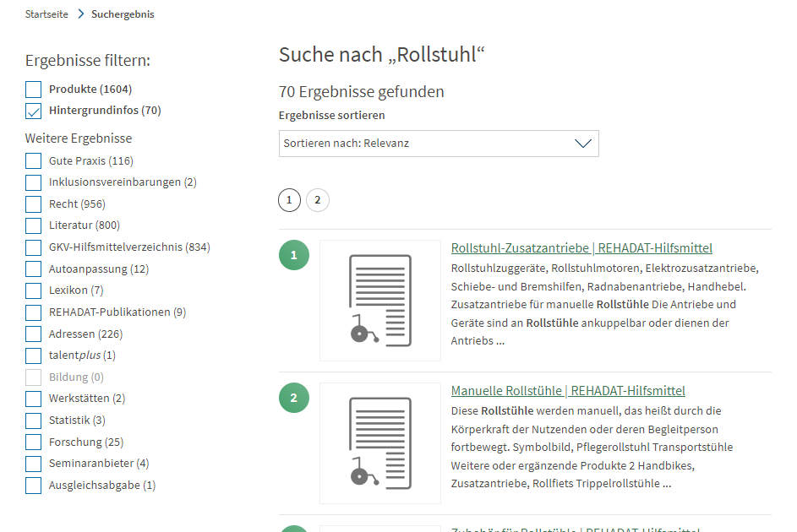Click the 'Weitere Ergebnisse' heading
Screen dimensions: 797x532
[x=79, y=138]
